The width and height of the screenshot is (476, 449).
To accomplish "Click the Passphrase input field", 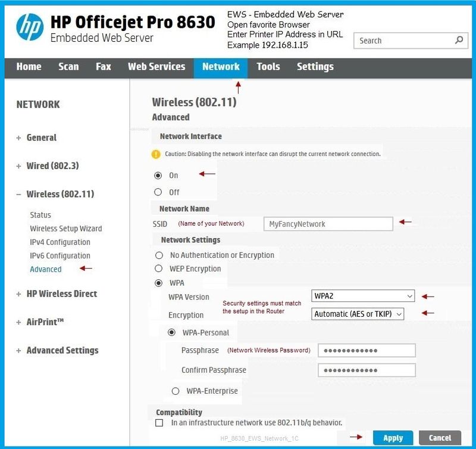I will pyautogui.click(x=367, y=351).
